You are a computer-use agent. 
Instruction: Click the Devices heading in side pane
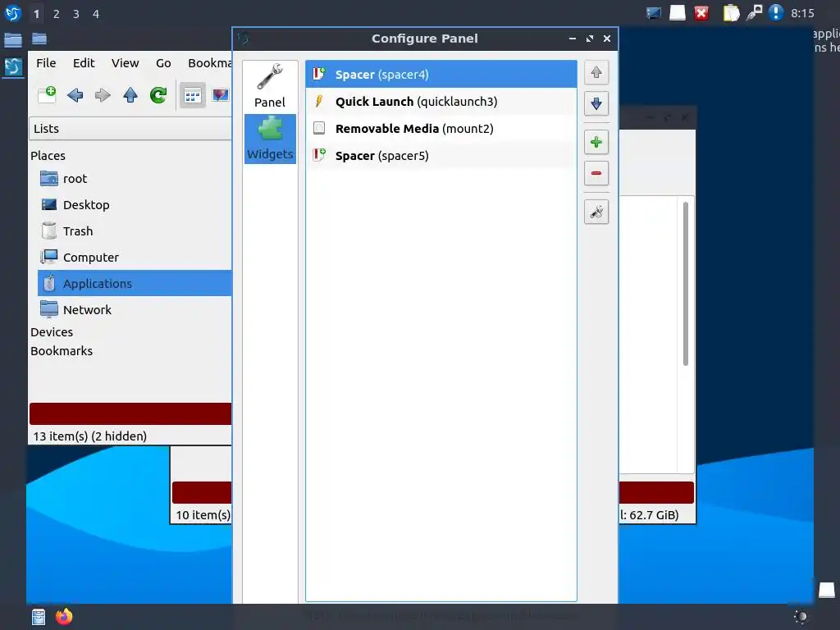[x=52, y=332]
